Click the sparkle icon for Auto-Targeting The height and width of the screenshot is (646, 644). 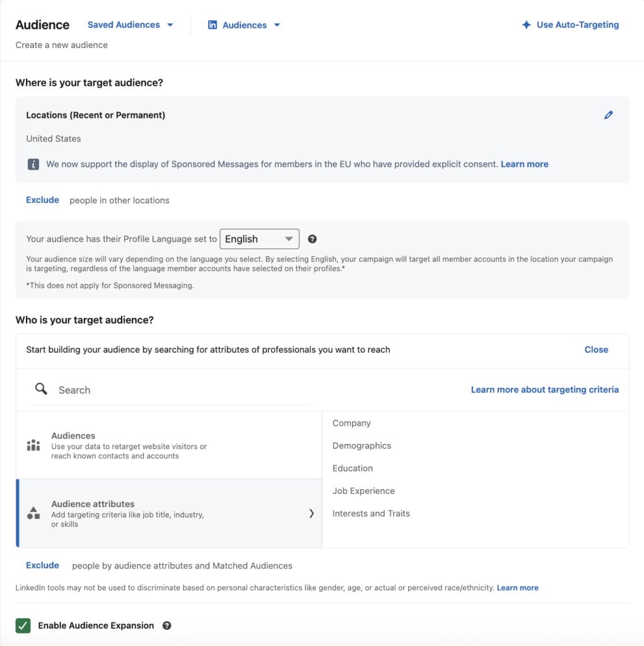coord(526,25)
